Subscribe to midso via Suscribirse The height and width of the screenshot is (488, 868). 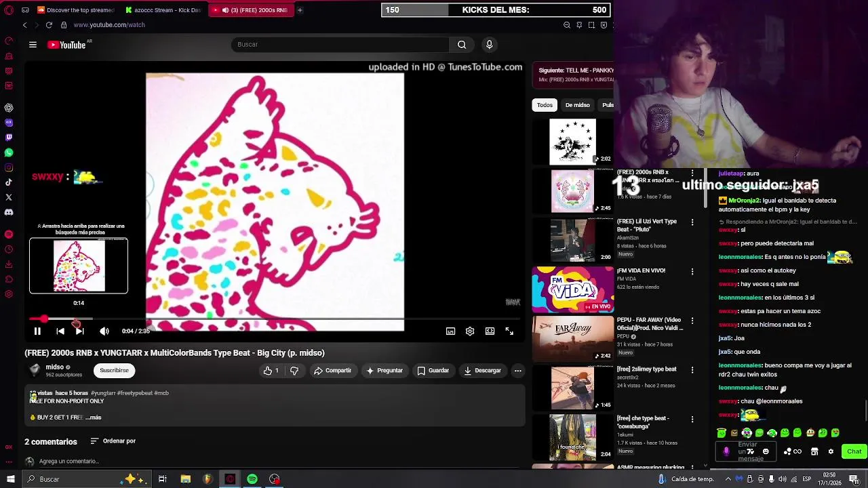coord(114,371)
